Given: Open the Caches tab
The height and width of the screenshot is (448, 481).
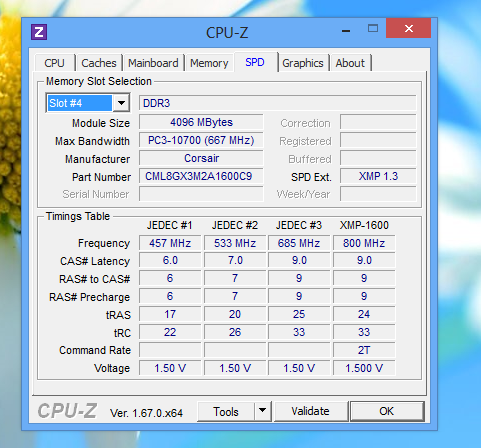Looking at the screenshot, I should (99, 63).
